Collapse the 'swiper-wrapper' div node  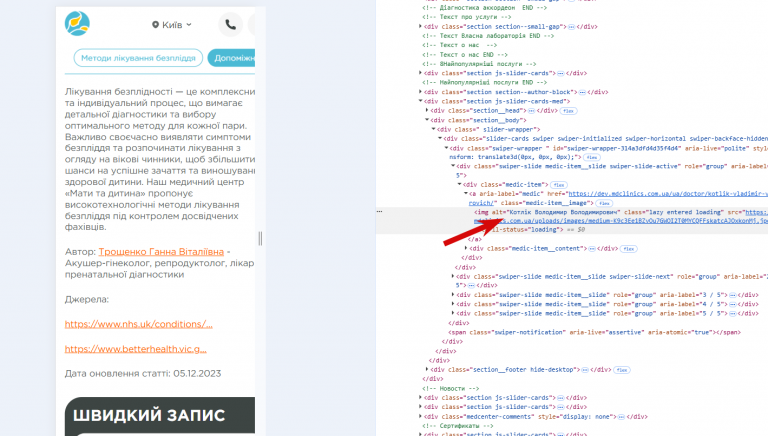pyautogui.click(x=446, y=148)
